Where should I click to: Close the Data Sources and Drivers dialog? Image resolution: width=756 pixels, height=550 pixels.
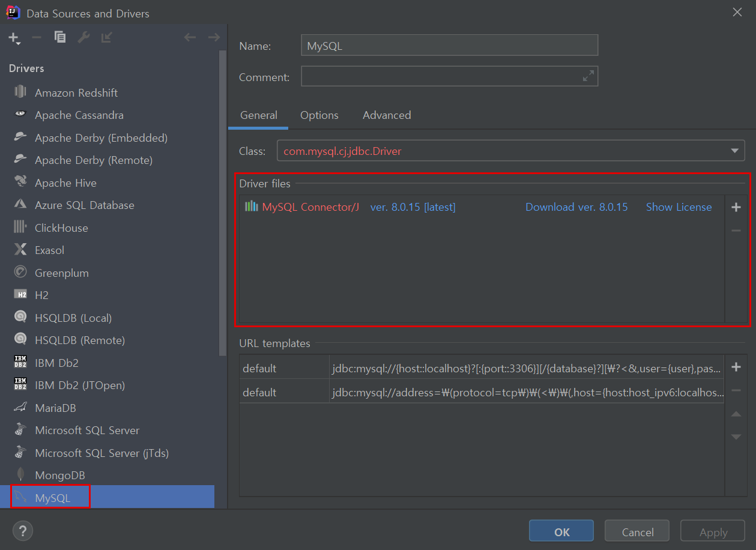[737, 12]
